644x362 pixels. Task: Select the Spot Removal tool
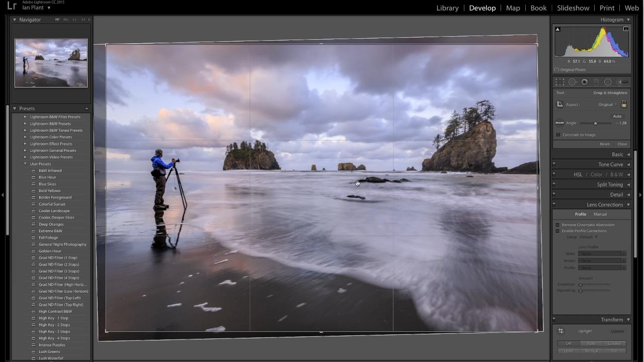click(573, 82)
